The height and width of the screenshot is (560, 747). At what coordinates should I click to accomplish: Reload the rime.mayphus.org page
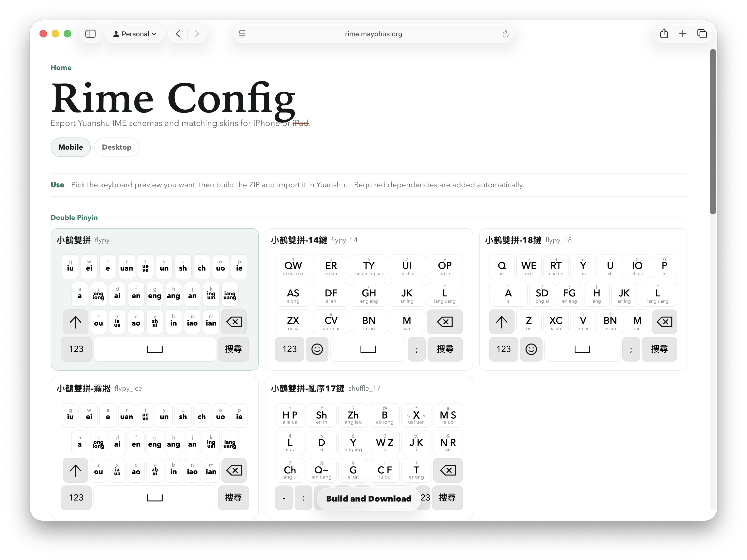505,34
